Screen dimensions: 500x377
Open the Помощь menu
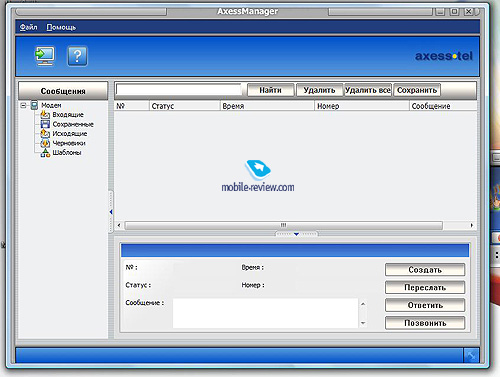61,27
